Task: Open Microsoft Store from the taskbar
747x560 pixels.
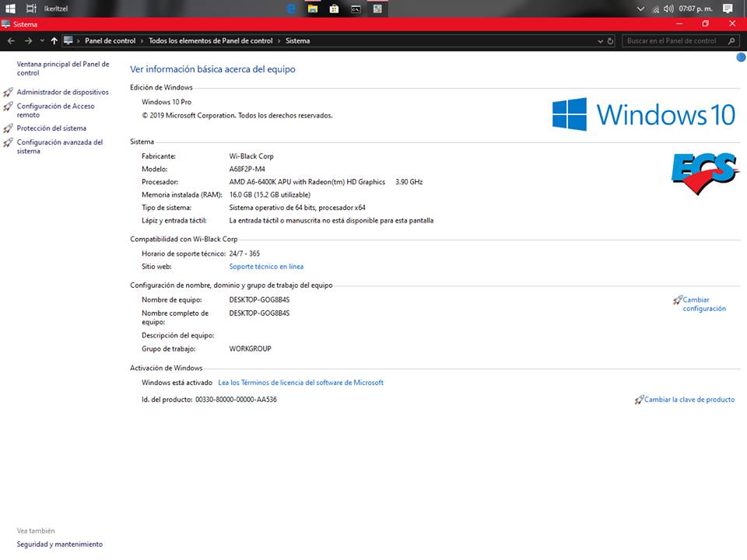Action: click(x=334, y=9)
